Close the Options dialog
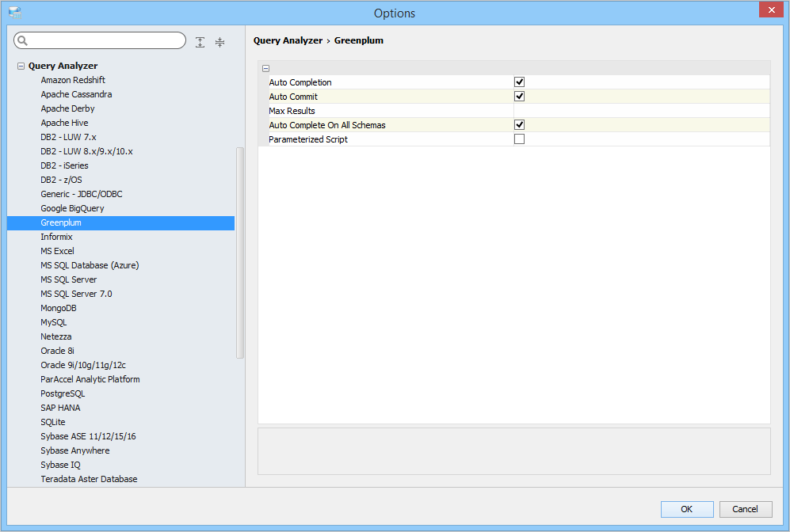The image size is (790, 532). pyautogui.click(x=771, y=9)
